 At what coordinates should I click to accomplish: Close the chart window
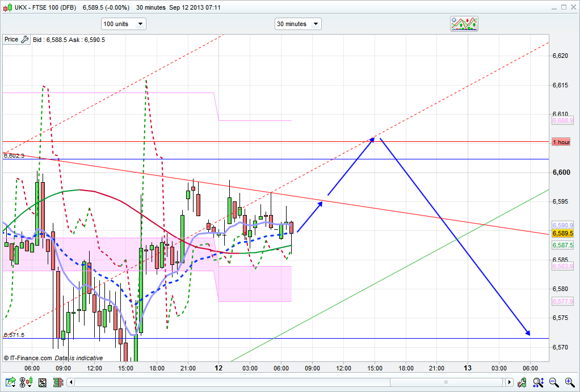[x=573, y=7]
